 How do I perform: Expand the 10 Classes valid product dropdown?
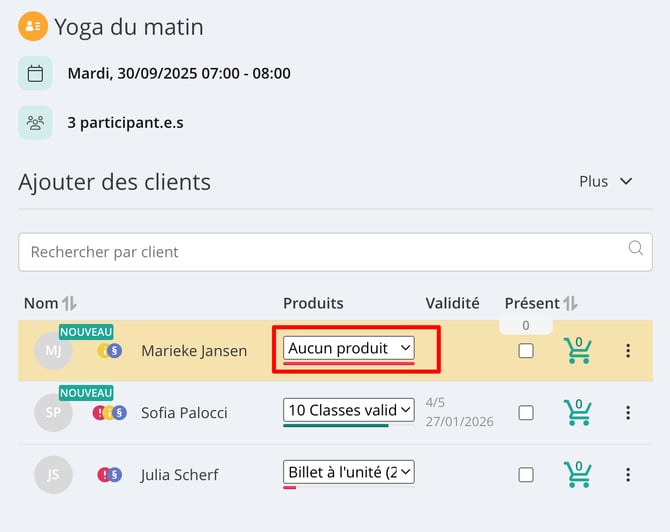click(x=349, y=410)
